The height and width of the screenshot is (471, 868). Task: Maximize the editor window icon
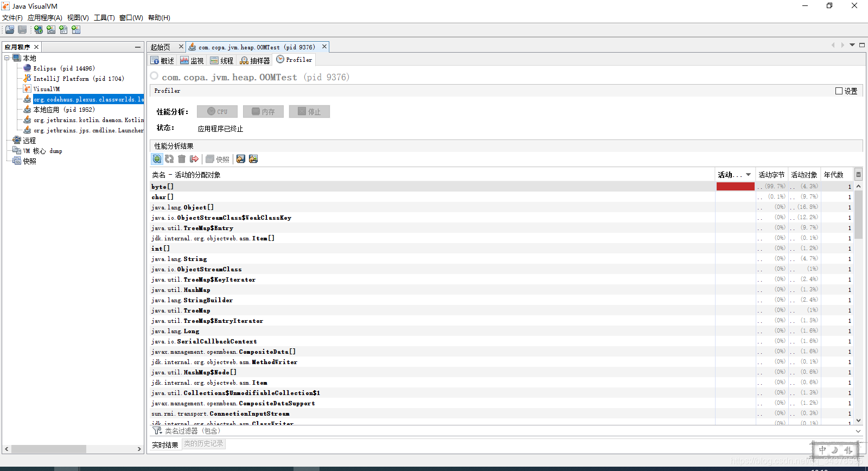[x=862, y=45]
